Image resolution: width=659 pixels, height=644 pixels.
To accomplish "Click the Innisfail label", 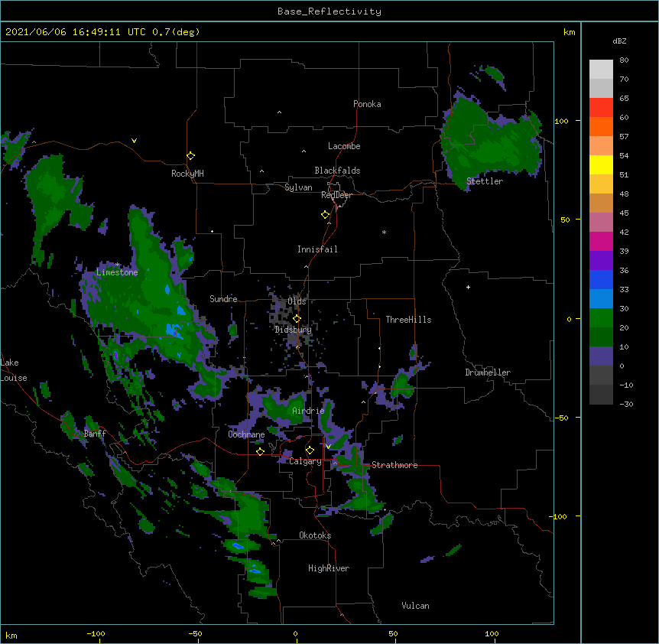I will pyautogui.click(x=317, y=249).
